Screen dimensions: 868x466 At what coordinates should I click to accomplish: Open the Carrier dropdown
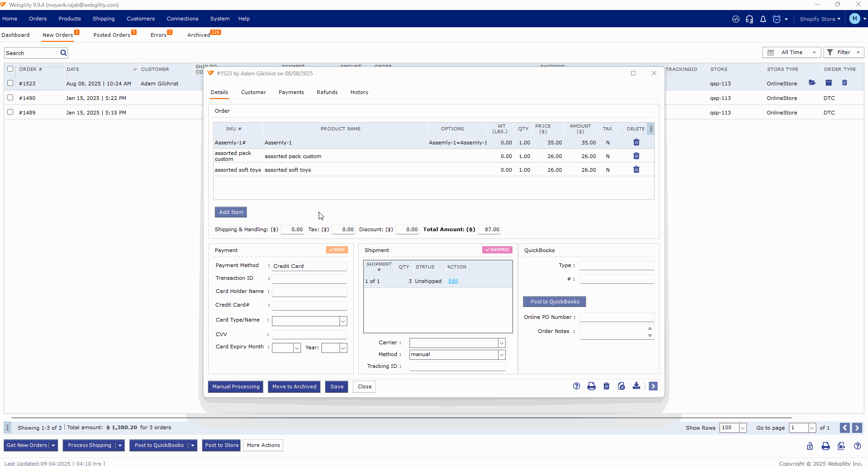[x=502, y=343]
